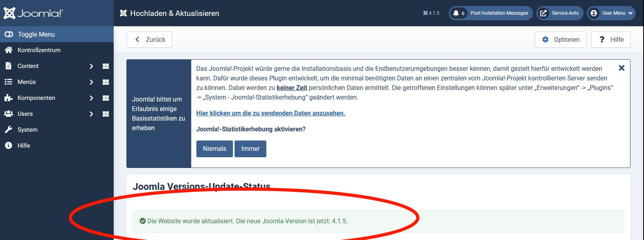Click the Komponenten puzzle icon

click(8, 98)
